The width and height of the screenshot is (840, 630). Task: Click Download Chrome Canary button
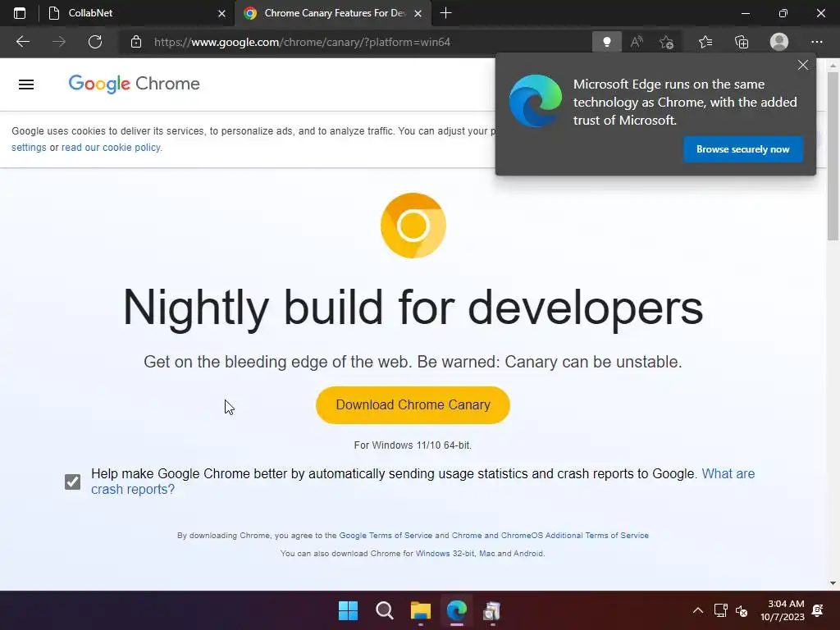click(413, 405)
